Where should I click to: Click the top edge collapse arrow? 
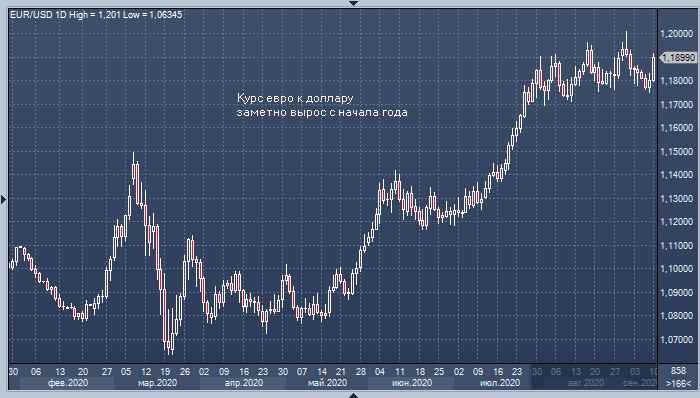point(353,3)
